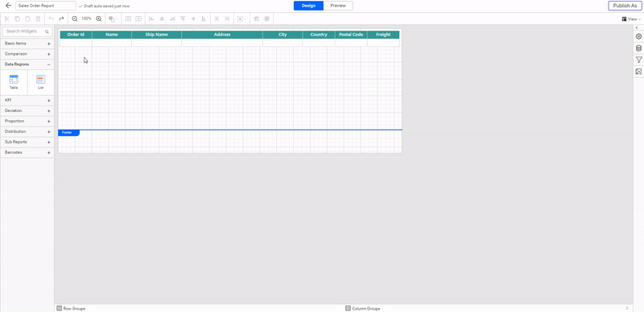Zoom out with the minus magnifier
Screen dimensions: 644x312
point(75,19)
